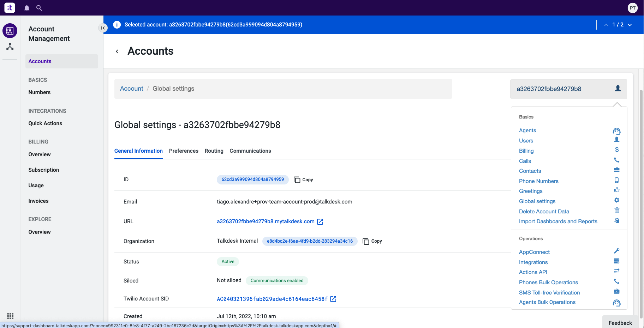Select the General Information tab
644x328 pixels.
coord(138,151)
